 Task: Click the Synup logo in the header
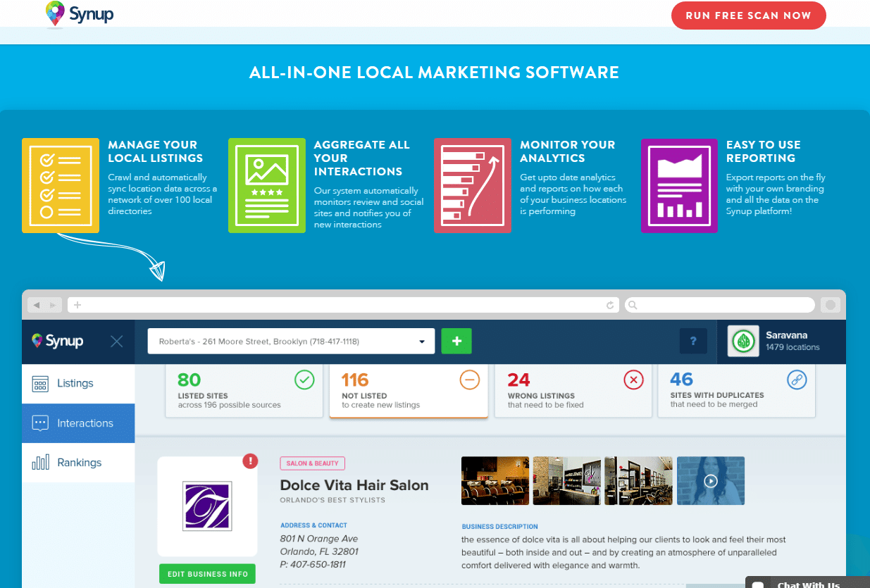point(79,13)
